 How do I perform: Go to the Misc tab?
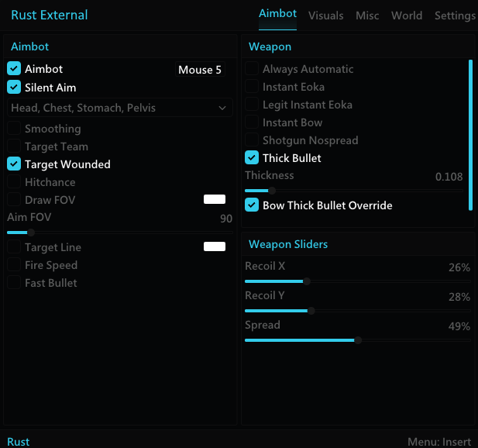click(x=367, y=16)
